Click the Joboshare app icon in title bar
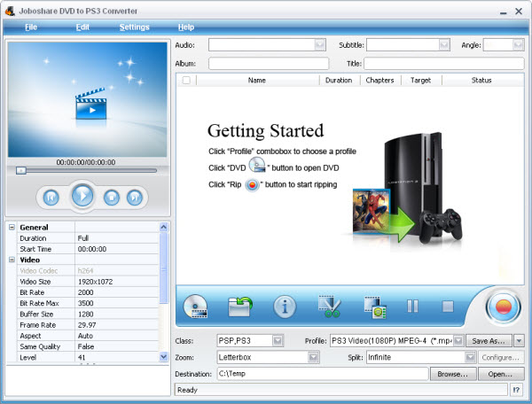Image resolution: width=532 pixels, height=404 pixels. [10, 11]
